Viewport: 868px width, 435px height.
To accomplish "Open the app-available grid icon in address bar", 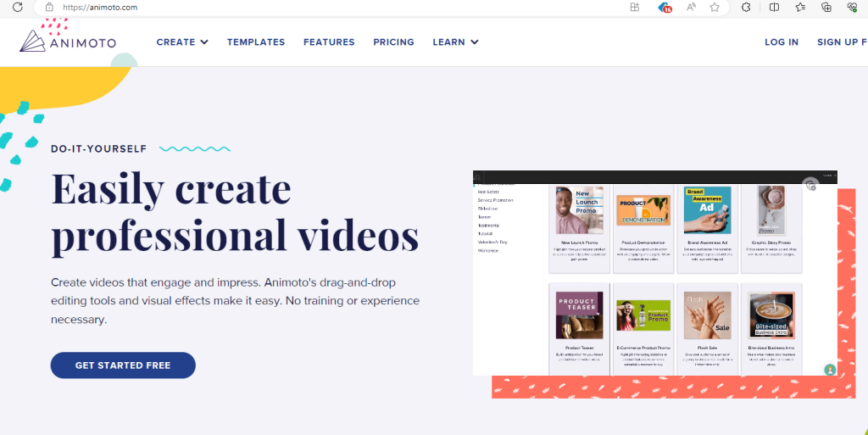I will pyautogui.click(x=635, y=7).
